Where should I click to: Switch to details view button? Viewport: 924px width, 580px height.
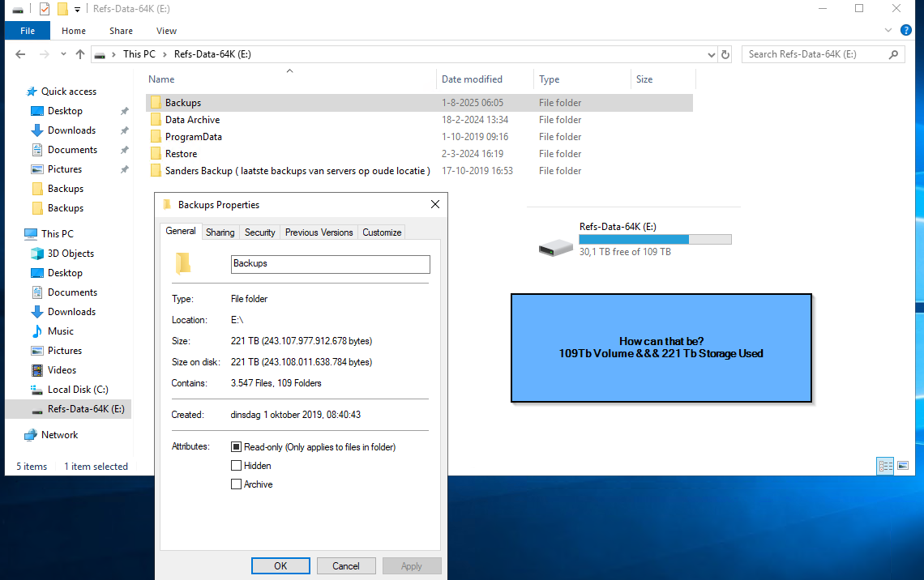point(885,466)
